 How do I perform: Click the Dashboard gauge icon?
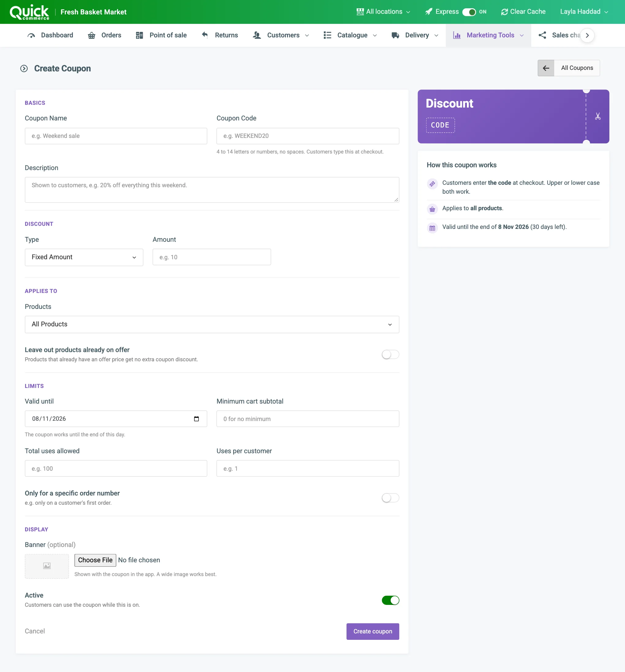31,35
